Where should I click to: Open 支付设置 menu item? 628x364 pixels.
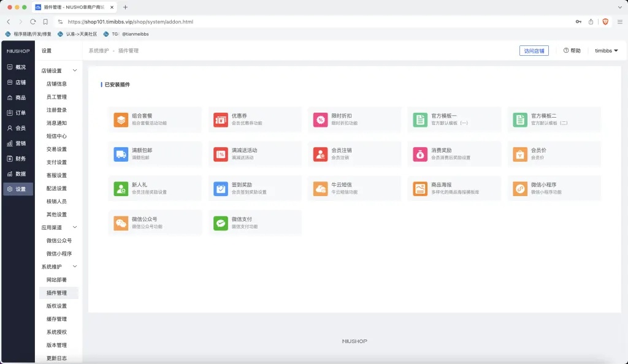pyautogui.click(x=56, y=162)
